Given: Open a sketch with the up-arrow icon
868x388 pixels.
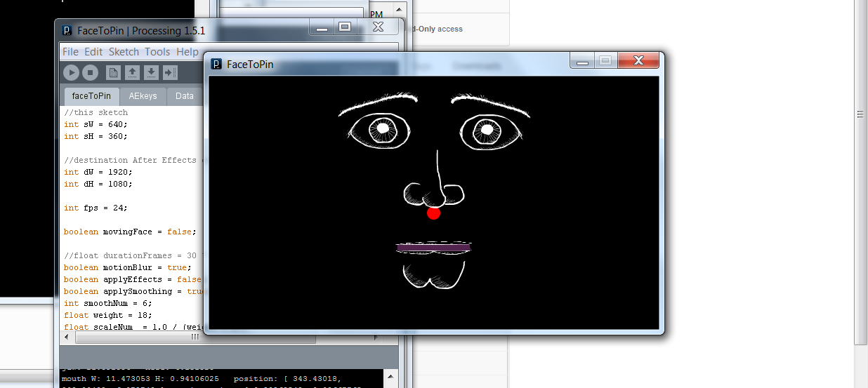Looking at the screenshot, I should click(x=132, y=72).
